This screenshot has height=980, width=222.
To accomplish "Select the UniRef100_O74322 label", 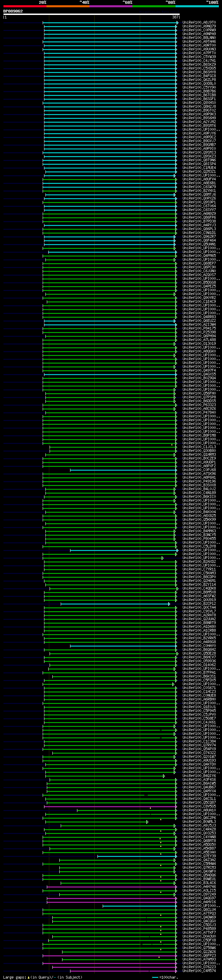I will pyautogui.click(x=199, y=753).
